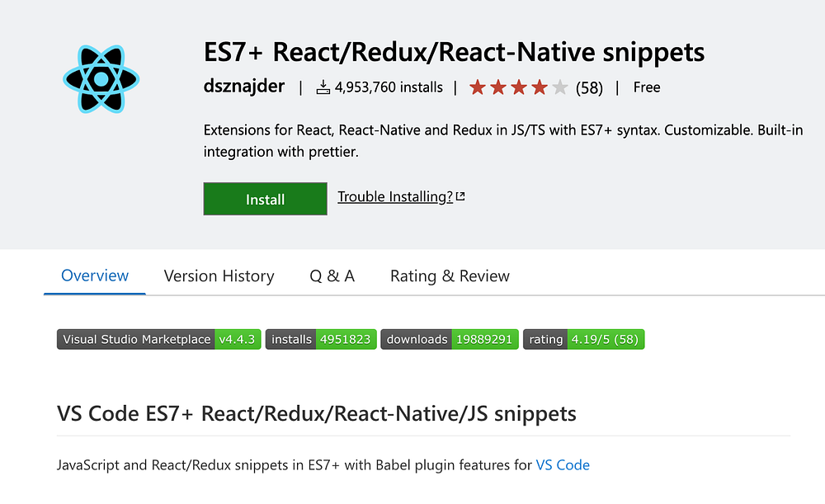Click the React atom extension logo
825x504 pixels.
pyautogui.click(x=101, y=78)
